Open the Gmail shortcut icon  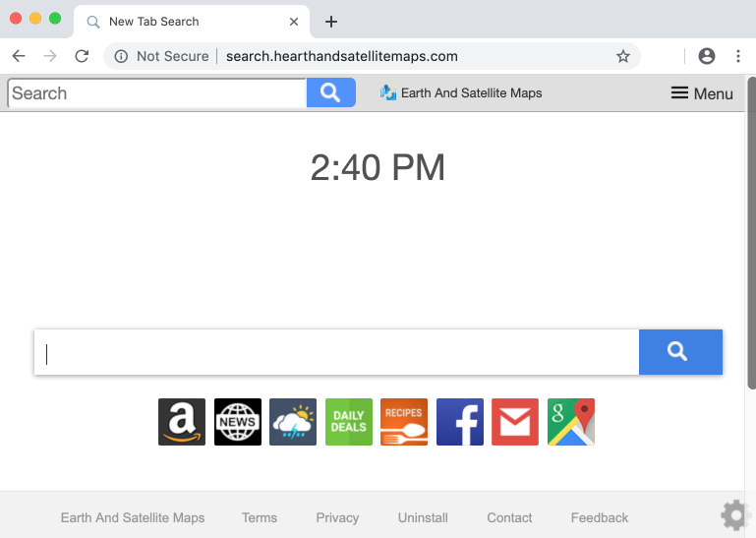(515, 422)
